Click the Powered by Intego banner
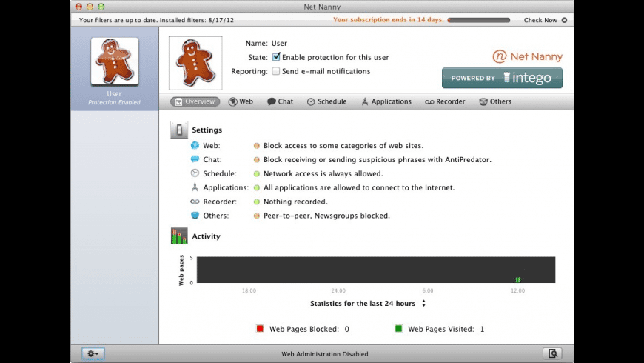 click(x=502, y=78)
